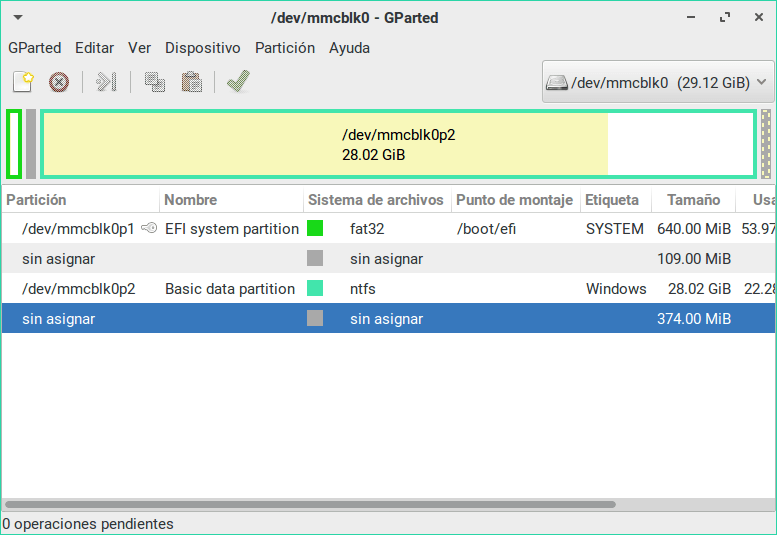777x535 pixels.
Task: Sort by Tamaño column header
Action: (693, 200)
